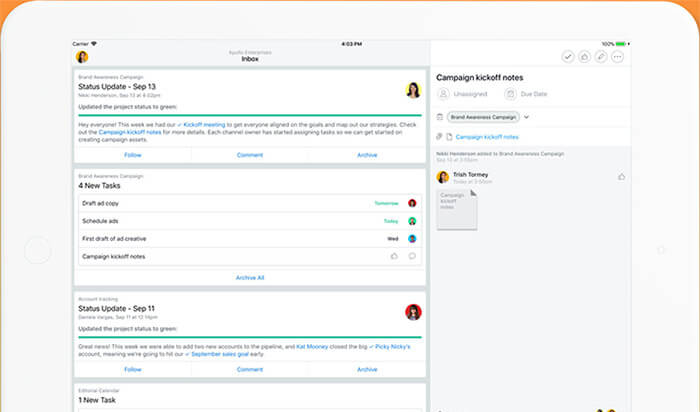This screenshot has height=412, width=700.
Task: Tap the 1 New Task heading
Action: tap(97, 400)
